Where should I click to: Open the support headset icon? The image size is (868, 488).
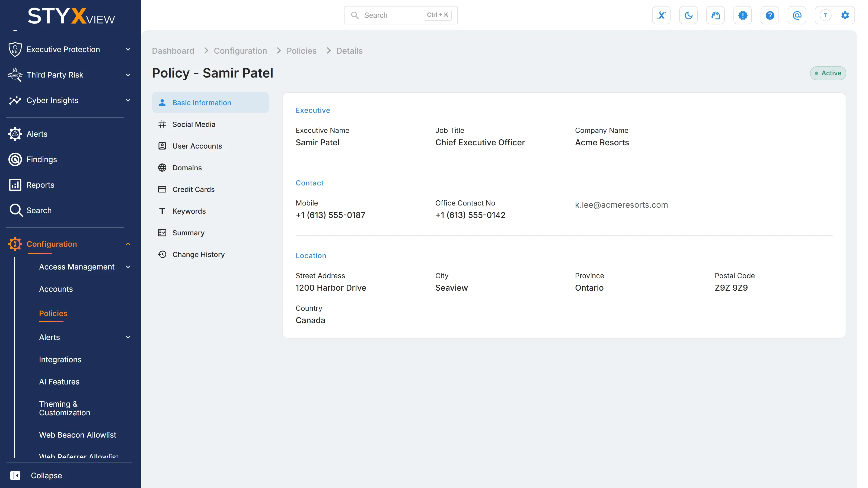[715, 15]
